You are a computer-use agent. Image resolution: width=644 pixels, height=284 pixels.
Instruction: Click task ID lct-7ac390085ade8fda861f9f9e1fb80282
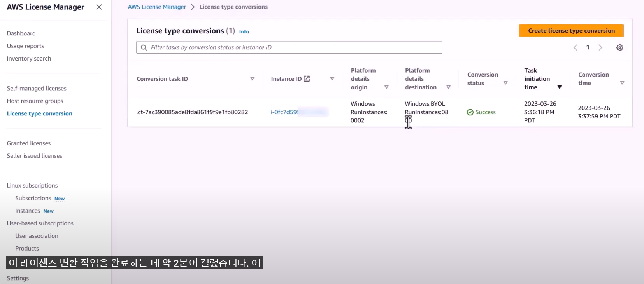[192, 112]
